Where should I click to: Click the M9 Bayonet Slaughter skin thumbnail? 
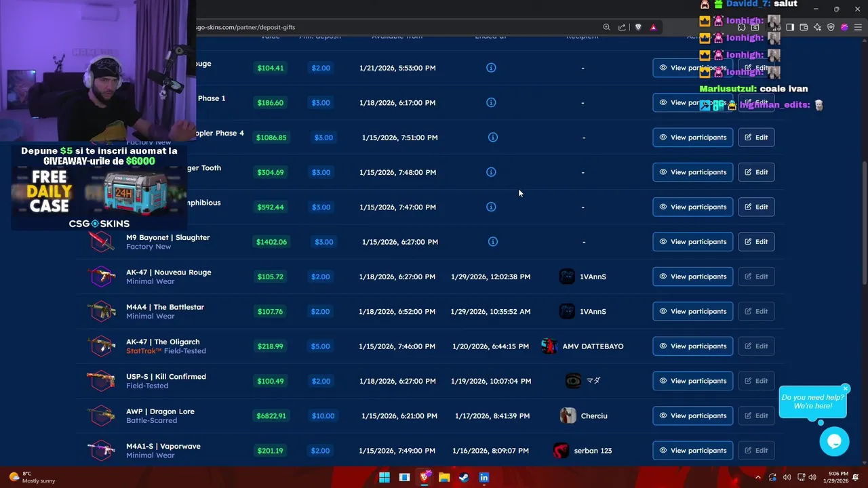click(102, 242)
